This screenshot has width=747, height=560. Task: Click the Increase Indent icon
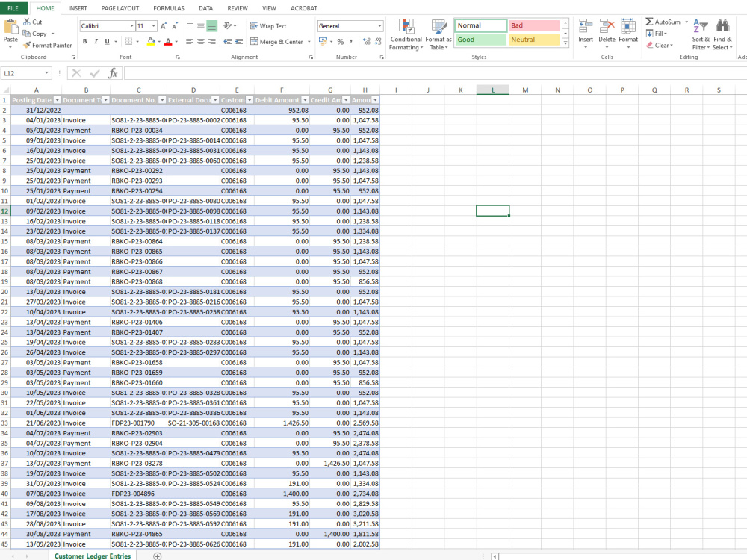tap(239, 41)
